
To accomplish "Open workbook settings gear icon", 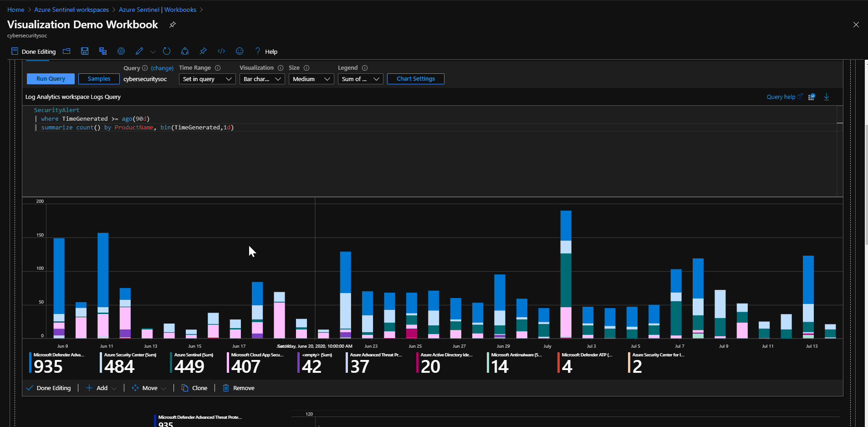I will (121, 51).
